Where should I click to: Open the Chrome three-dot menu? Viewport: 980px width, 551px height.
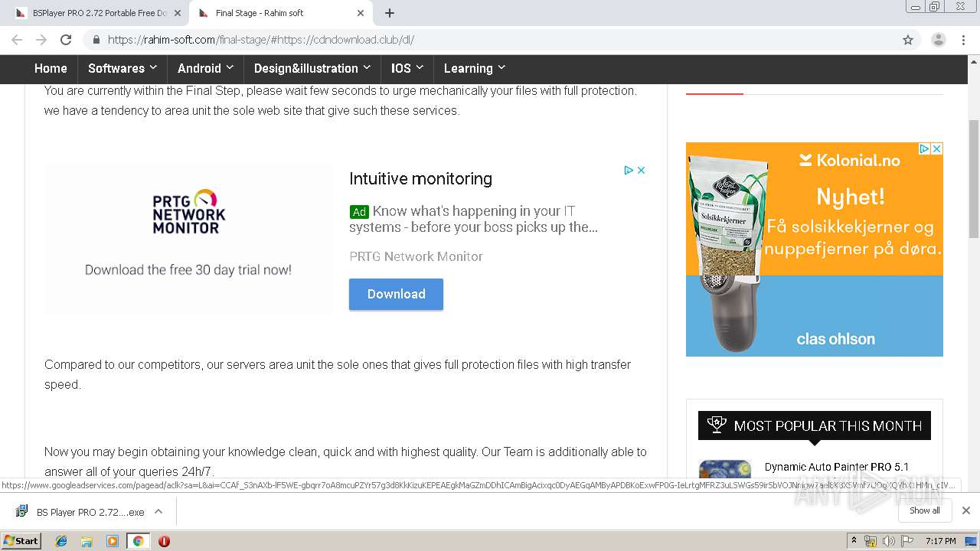963,40
